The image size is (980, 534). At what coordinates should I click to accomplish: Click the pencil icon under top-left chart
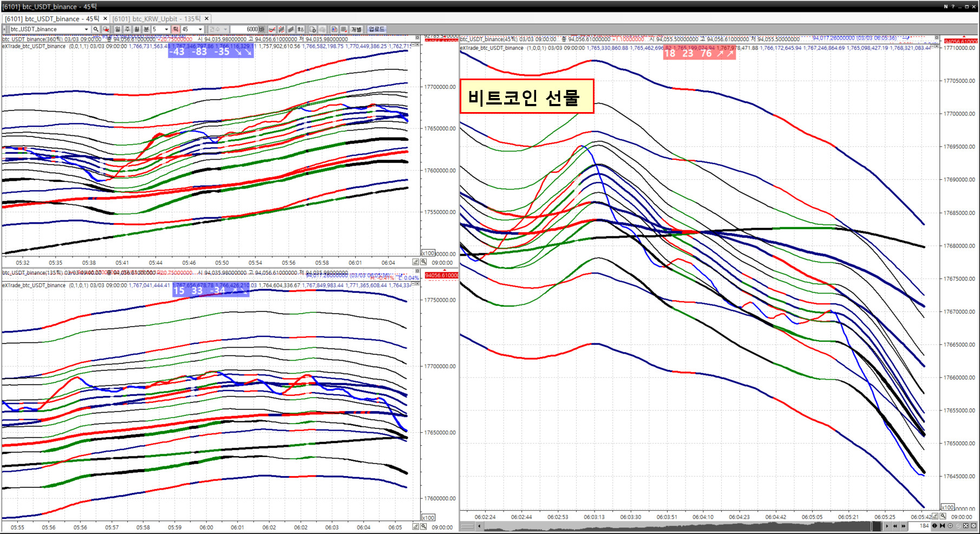[416, 262]
